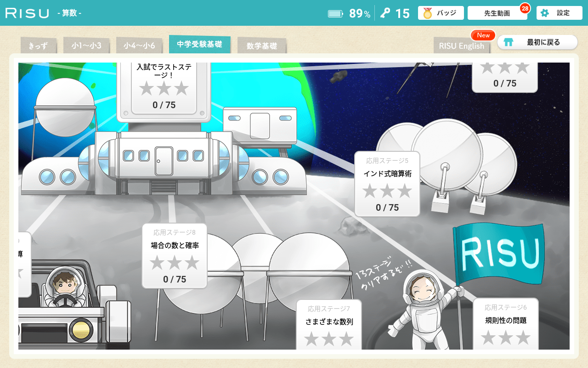Click the house icon on 最初に戻る
This screenshot has width=588, height=368.
pos(508,42)
